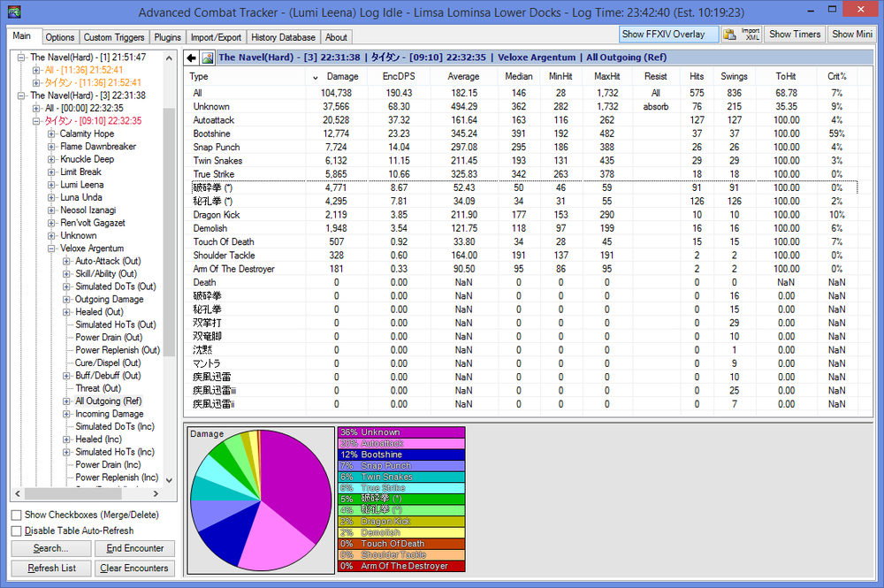Click the Show Mini button

(x=852, y=34)
